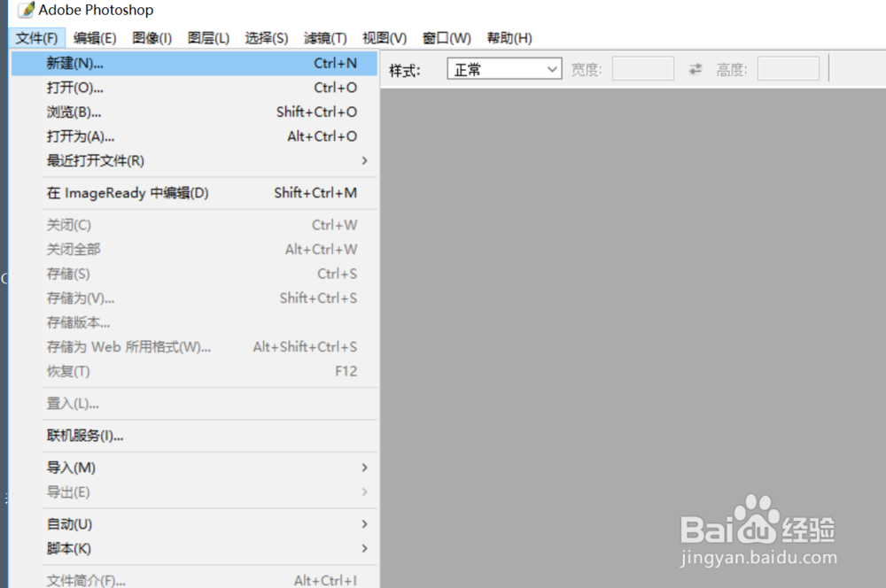This screenshot has width=886, height=588.
Task: Open the 样式 (Style) dropdown showing 正常
Action: click(504, 69)
